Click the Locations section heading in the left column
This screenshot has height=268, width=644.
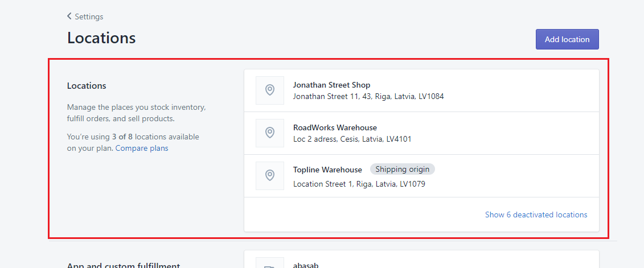tap(87, 86)
